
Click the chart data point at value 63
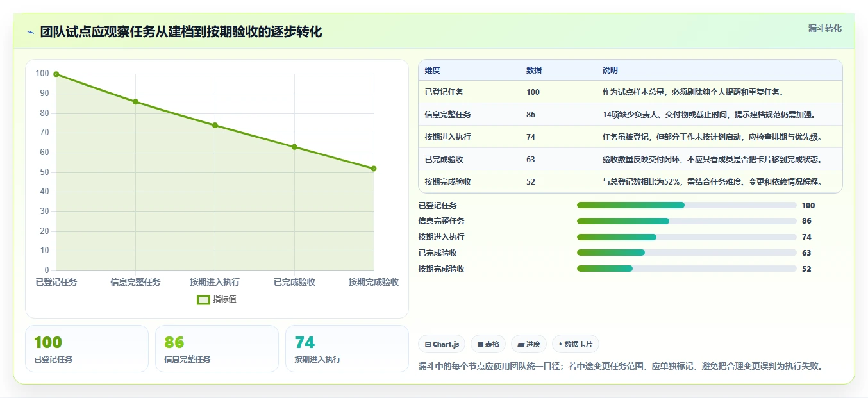coord(294,147)
